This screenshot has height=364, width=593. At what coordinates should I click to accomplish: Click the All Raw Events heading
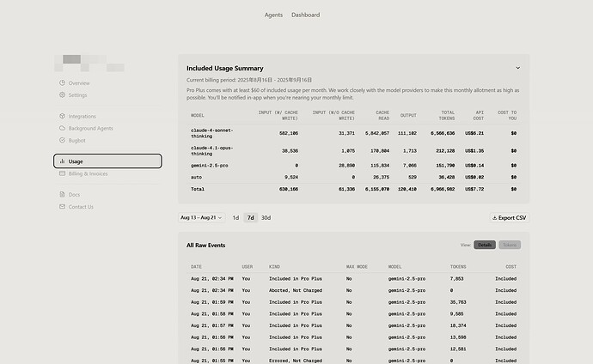click(205, 245)
